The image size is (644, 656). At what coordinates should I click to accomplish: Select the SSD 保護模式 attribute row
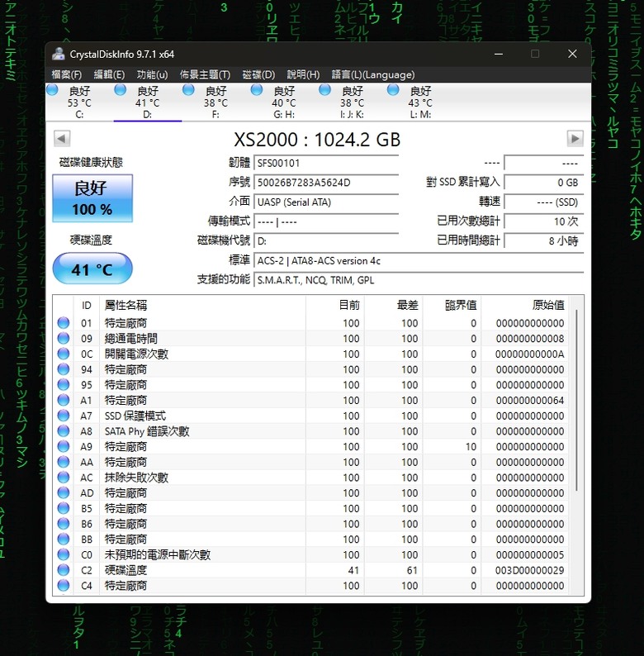(310, 416)
